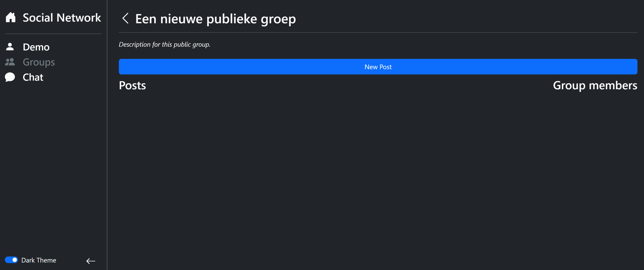Click the Posts section heading
Viewport: 644px width, 270px height.
tap(132, 85)
